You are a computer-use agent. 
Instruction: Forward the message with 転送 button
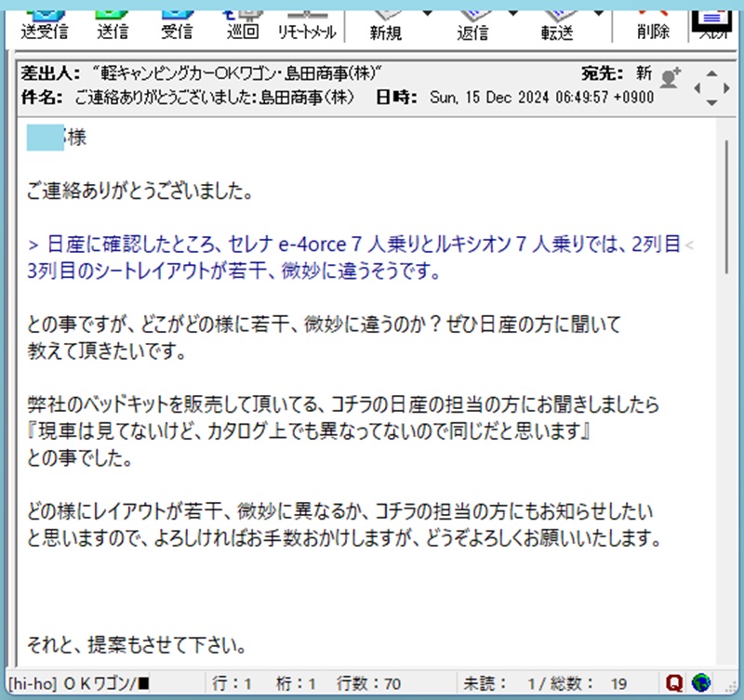[x=557, y=28]
